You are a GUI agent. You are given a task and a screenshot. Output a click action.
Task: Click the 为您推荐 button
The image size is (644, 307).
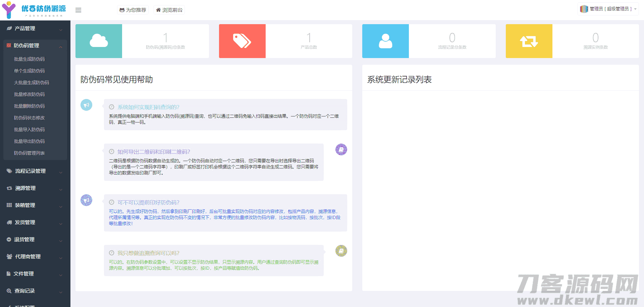[x=133, y=10]
